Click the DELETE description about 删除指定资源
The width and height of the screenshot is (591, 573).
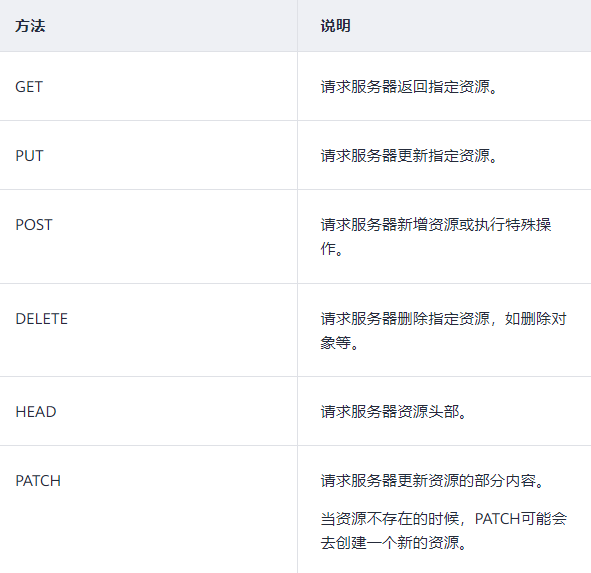pos(444,331)
